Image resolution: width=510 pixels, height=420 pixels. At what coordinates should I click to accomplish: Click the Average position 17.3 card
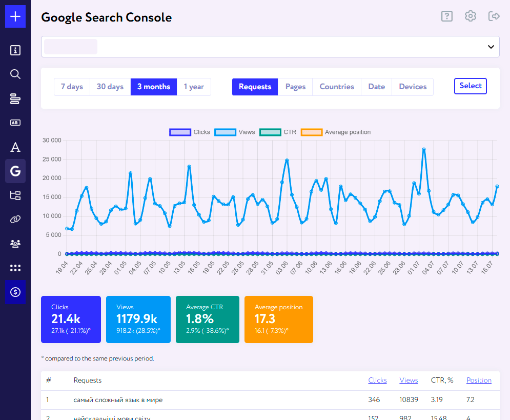tap(279, 319)
